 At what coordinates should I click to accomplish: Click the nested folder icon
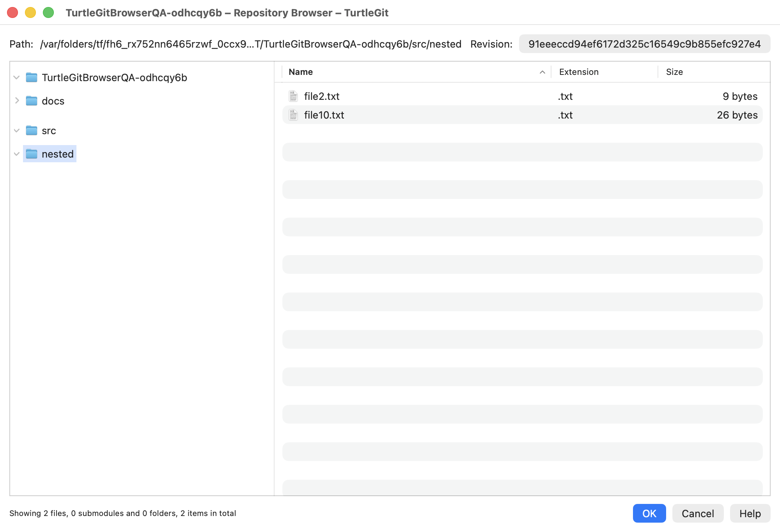point(32,154)
